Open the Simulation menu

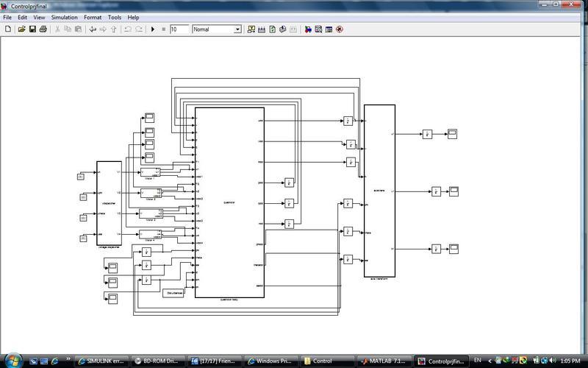coord(64,17)
